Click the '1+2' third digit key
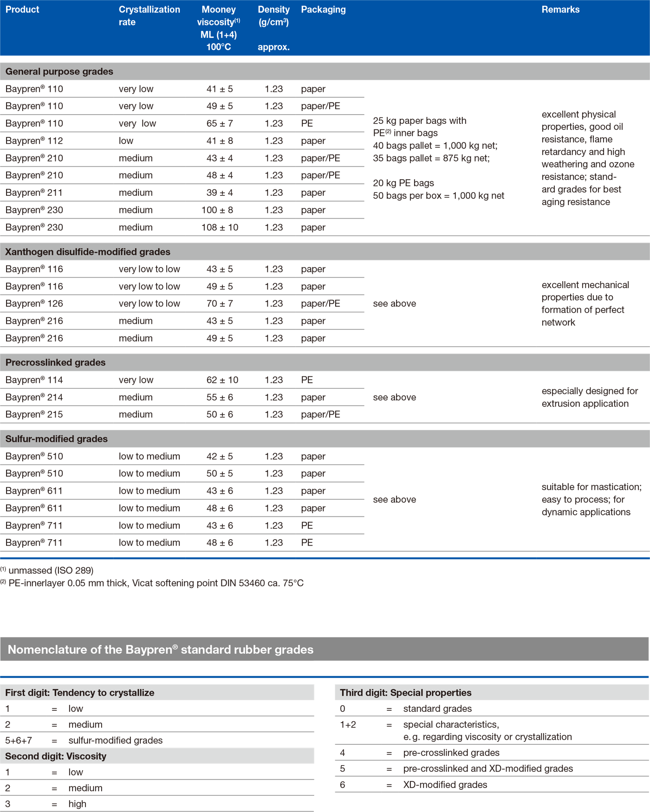The image size is (650, 812). [x=348, y=725]
